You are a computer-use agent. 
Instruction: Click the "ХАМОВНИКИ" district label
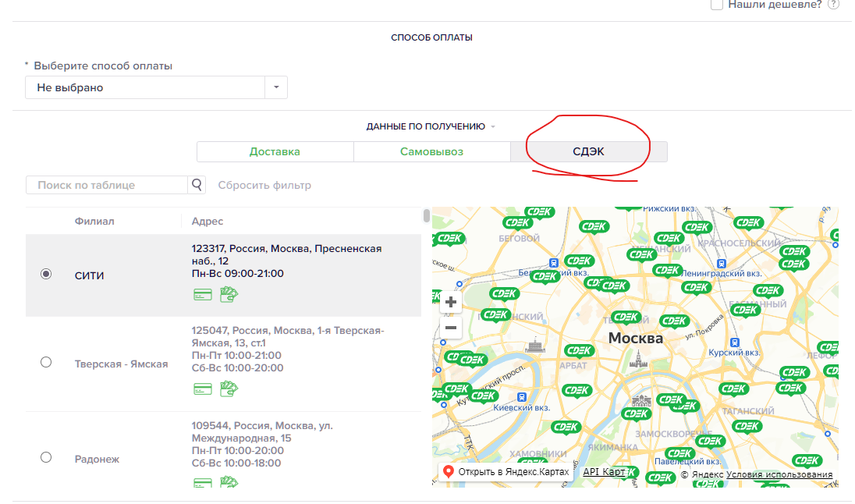click(x=538, y=454)
